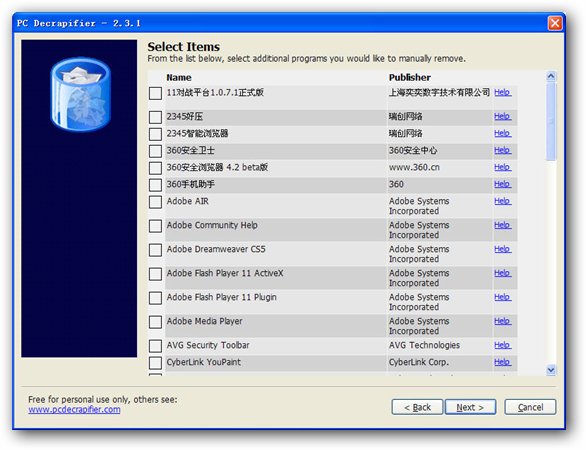This screenshot has height=450, width=586.
Task: Click the scrollbar up arrow
Action: [551, 77]
